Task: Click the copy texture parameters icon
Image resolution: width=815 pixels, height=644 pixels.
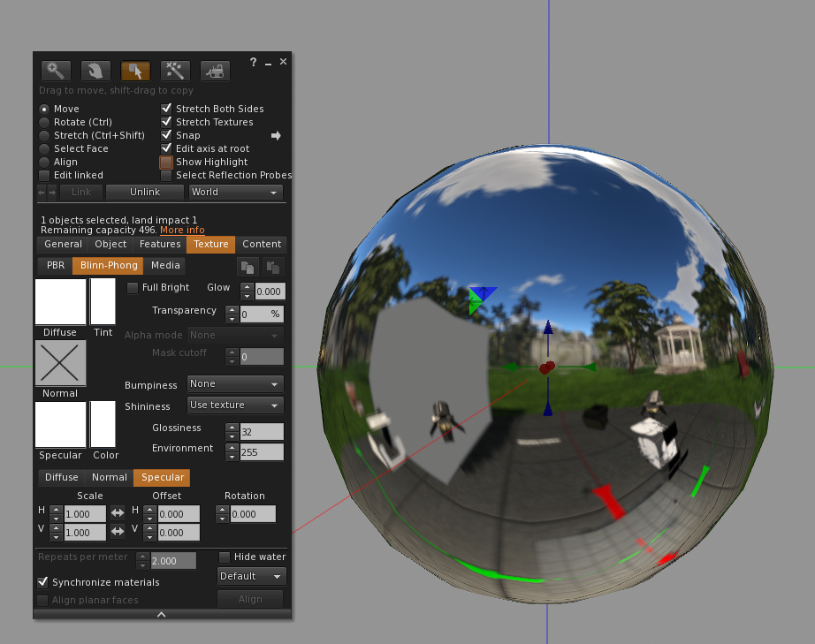Action: coord(248,267)
